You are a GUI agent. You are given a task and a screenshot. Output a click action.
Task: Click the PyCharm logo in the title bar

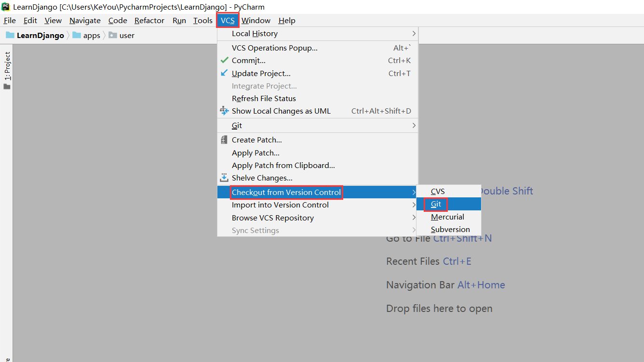point(6,7)
